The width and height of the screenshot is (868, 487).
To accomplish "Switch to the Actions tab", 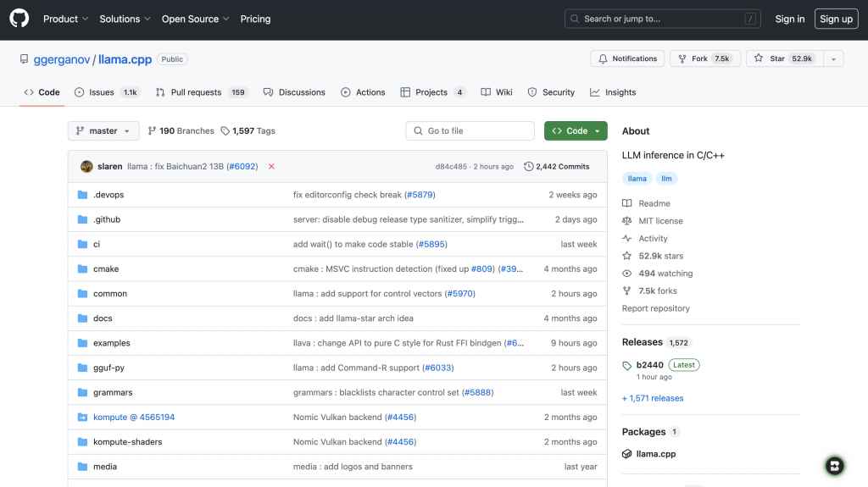I will (x=363, y=92).
